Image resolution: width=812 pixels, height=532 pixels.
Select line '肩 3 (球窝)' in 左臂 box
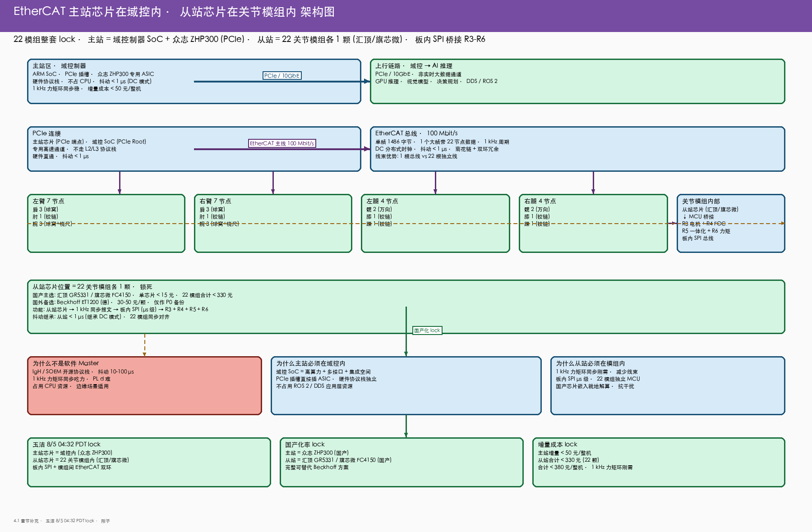pyautogui.click(x=45, y=210)
